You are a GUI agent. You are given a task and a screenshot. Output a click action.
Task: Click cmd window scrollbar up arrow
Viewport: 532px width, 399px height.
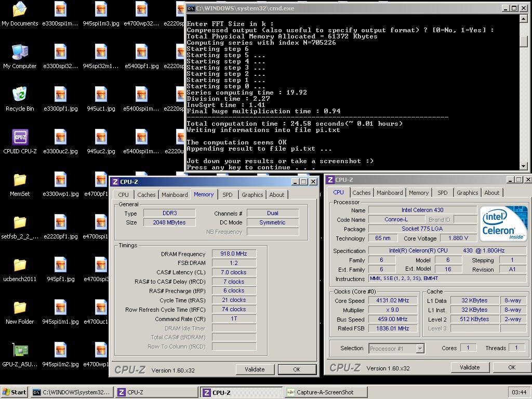(x=523, y=19)
